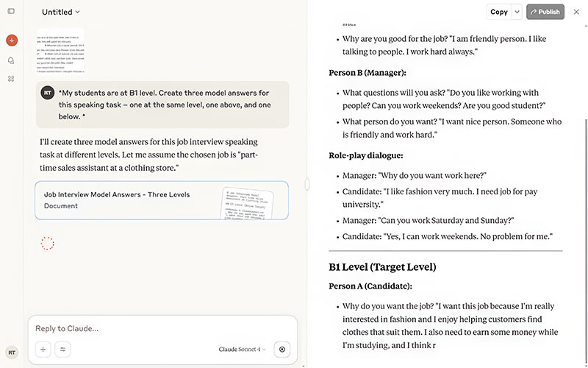Click the 'Role-play dialogue:' subheading

[x=365, y=155]
